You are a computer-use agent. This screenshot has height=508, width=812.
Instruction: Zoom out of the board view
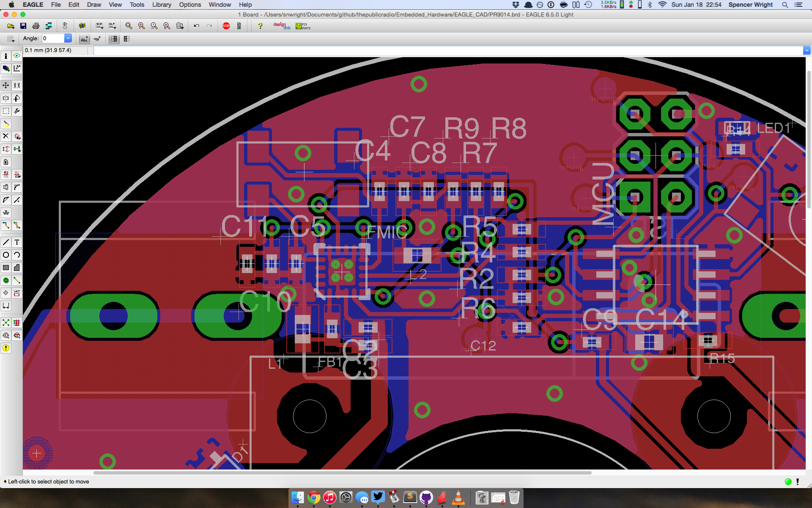[154, 26]
